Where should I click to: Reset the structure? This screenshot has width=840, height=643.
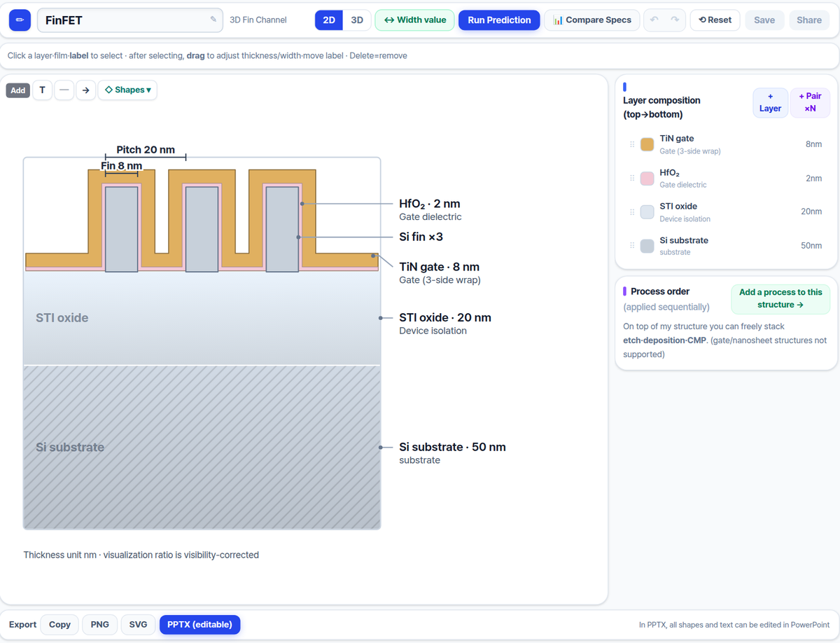(715, 20)
